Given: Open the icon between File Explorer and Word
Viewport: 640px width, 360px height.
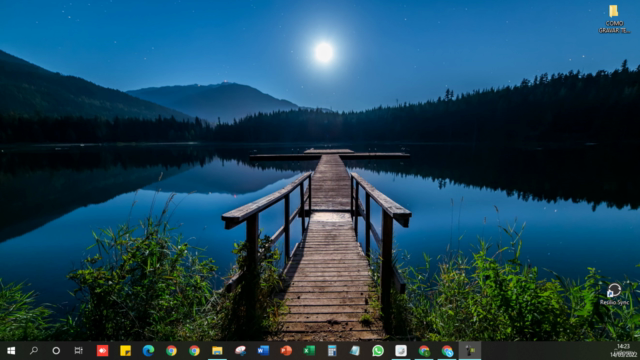Looking at the screenshot, I should tap(240, 351).
